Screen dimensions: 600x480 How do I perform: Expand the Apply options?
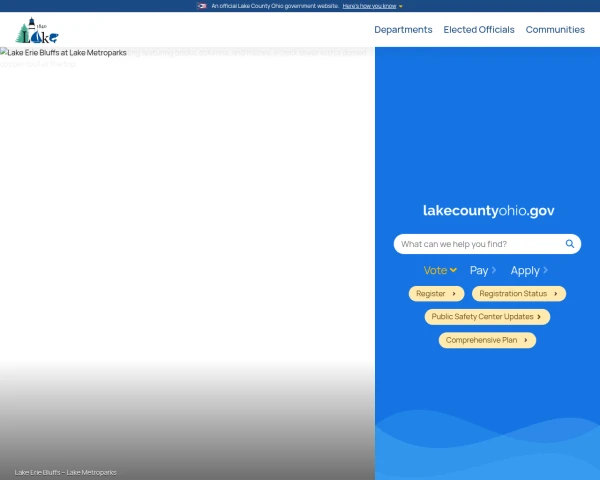pos(529,270)
